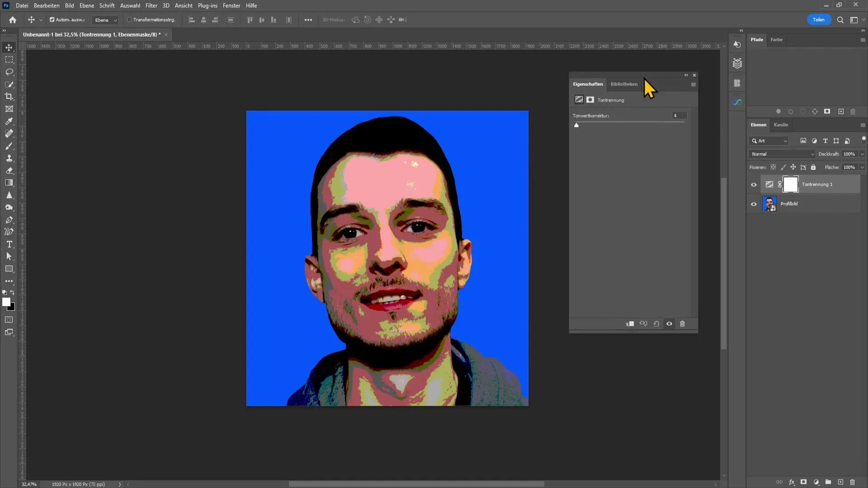Click the background color swatch
Viewport: 868px width, 488px height.
(x=12, y=308)
